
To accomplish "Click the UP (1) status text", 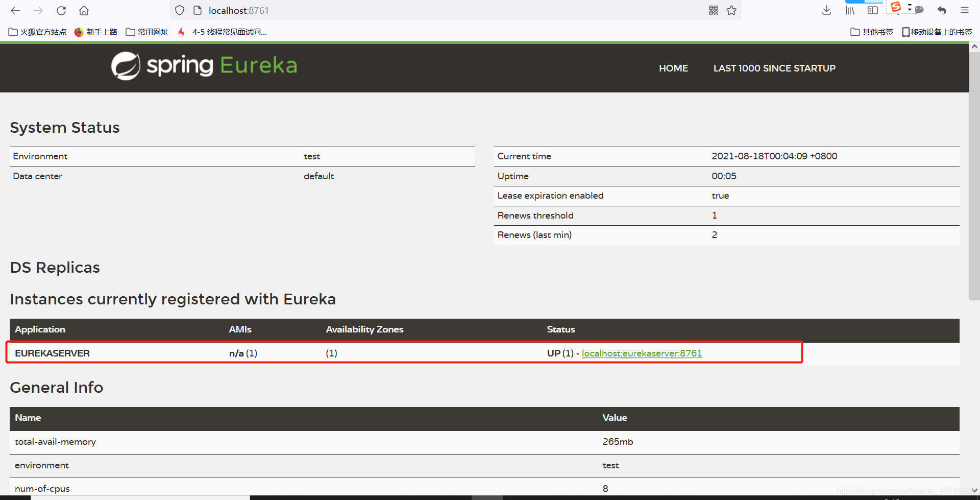I will (560, 353).
